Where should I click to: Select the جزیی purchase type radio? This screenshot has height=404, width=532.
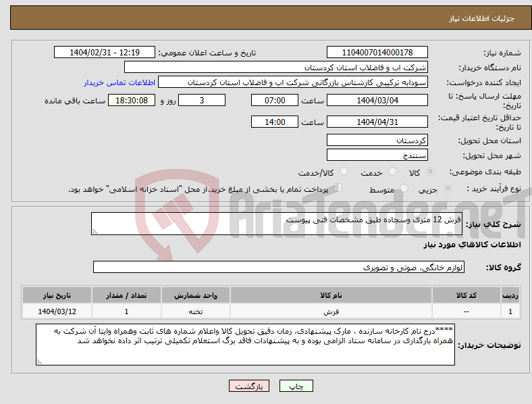(x=448, y=188)
